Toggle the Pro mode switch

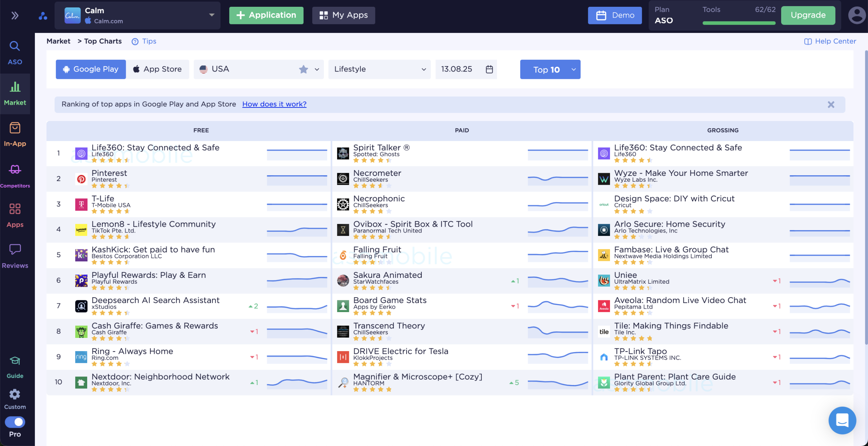click(x=15, y=422)
